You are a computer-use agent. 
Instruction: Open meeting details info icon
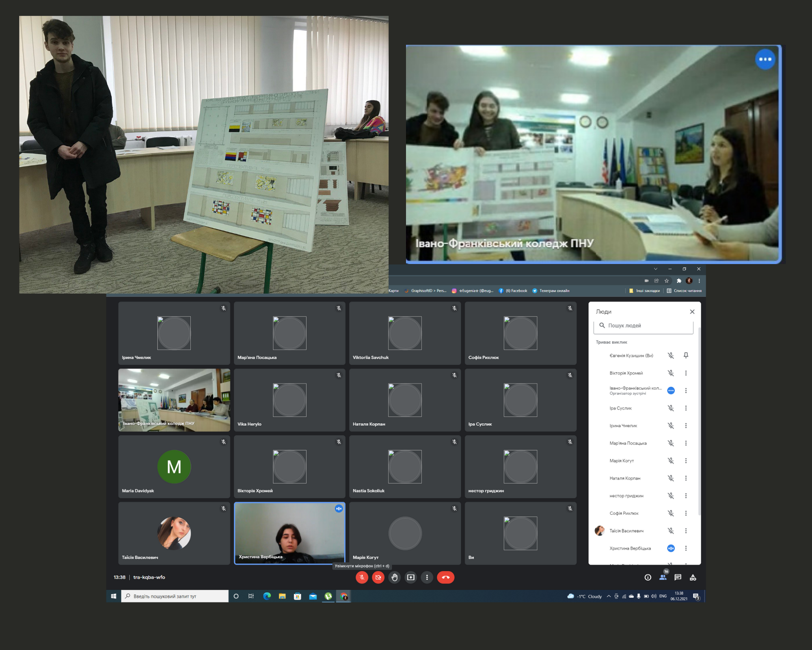click(648, 577)
